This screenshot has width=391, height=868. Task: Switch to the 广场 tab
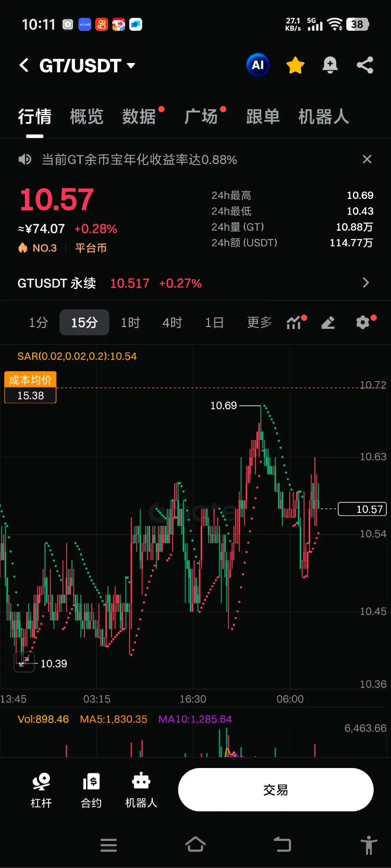pyautogui.click(x=201, y=117)
